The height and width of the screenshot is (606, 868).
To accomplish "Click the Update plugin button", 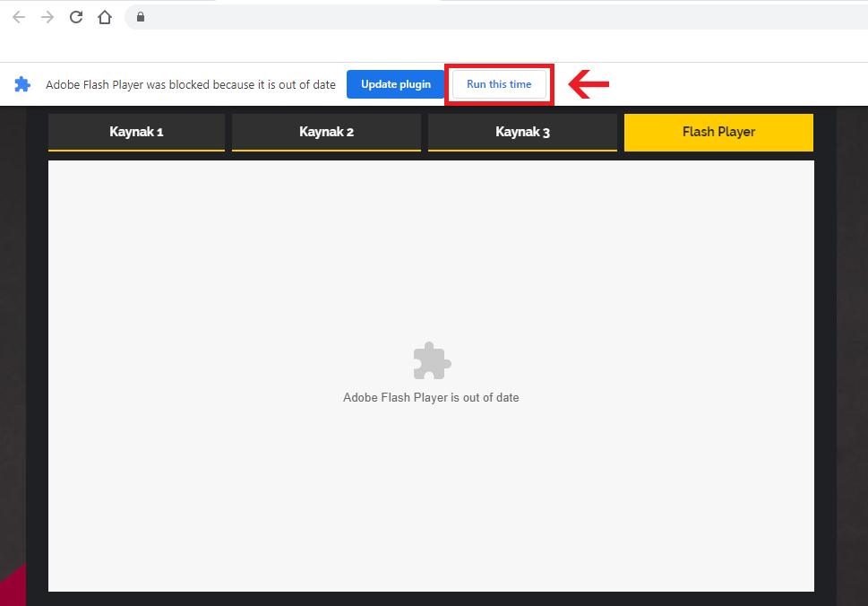I will coord(396,84).
